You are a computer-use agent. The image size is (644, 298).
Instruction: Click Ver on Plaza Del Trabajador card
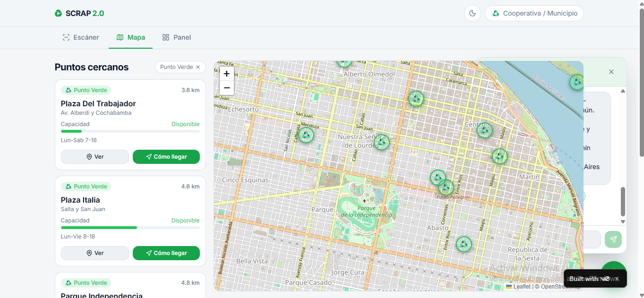click(x=95, y=157)
